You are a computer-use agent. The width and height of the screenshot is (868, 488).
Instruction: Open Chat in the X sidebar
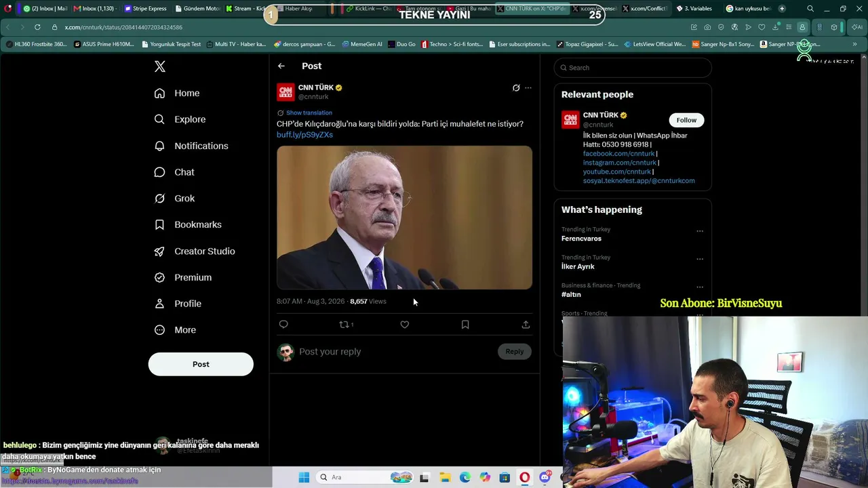(174, 172)
